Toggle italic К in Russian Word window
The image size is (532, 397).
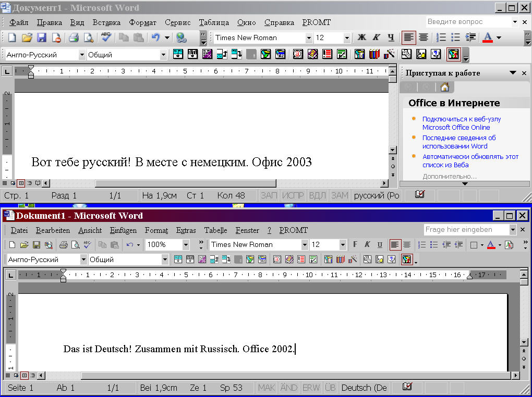(376, 38)
